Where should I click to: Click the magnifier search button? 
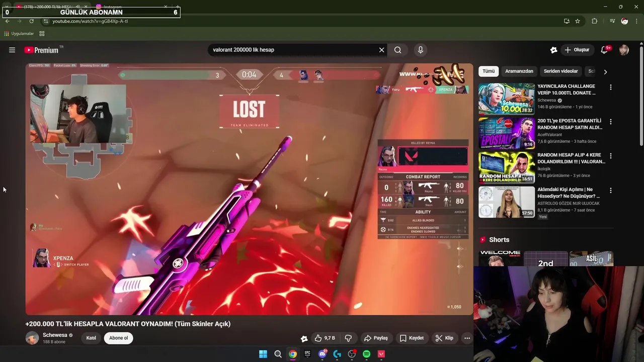coord(397,50)
